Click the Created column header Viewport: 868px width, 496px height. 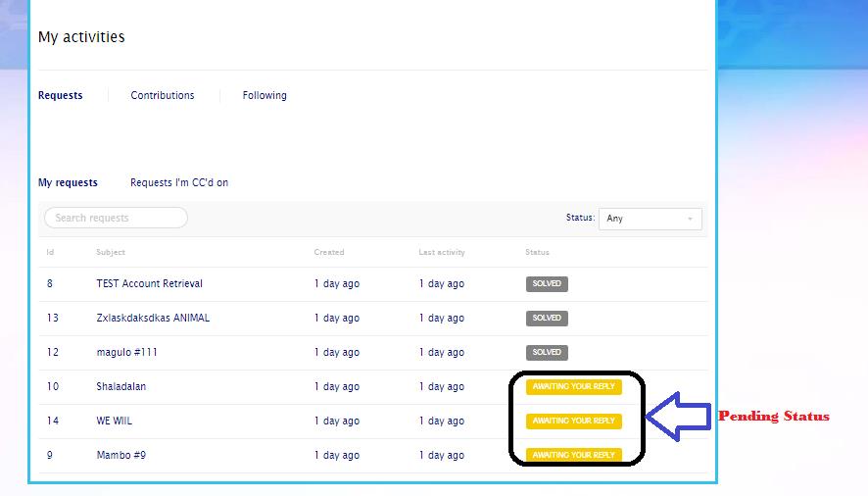(329, 252)
